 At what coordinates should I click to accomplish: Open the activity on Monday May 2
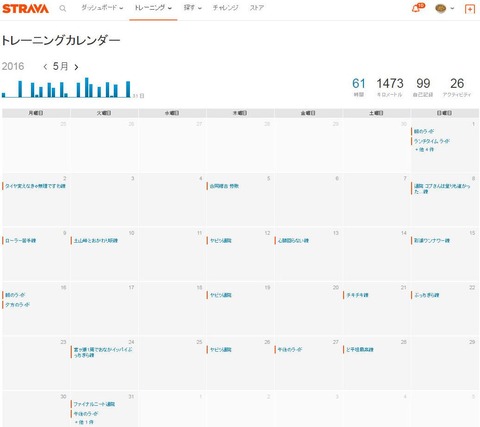click(x=35, y=186)
